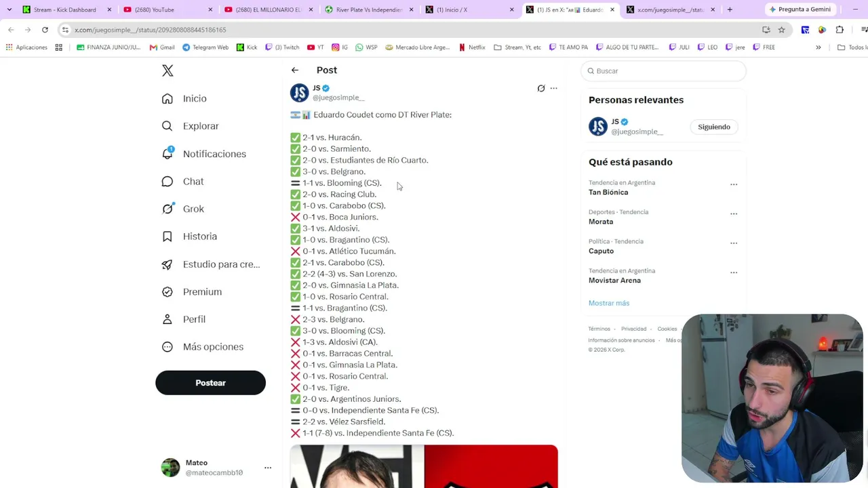Reload the page in browser toolbar
The image size is (868, 488).
tap(45, 30)
